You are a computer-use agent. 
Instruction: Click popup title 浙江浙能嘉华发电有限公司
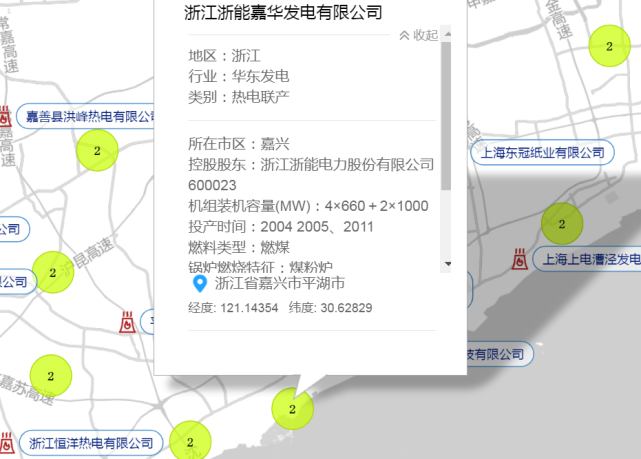283,12
